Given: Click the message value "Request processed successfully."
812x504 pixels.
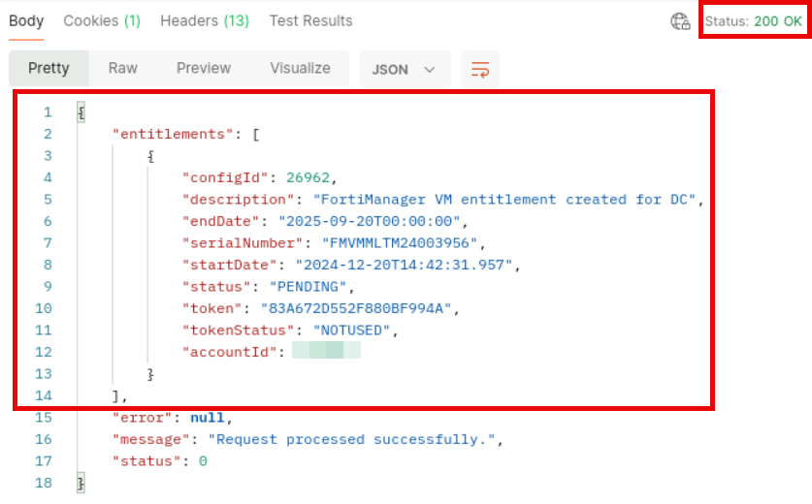Looking at the screenshot, I should pos(351,439).
